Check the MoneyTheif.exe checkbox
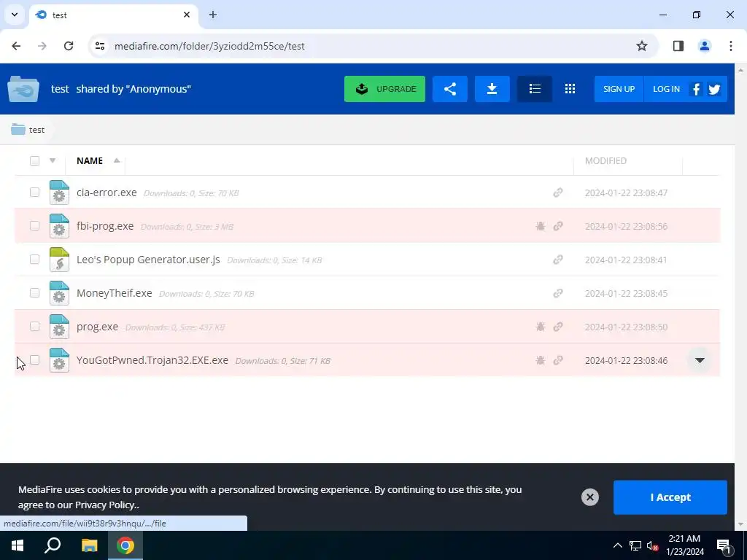 34,293
